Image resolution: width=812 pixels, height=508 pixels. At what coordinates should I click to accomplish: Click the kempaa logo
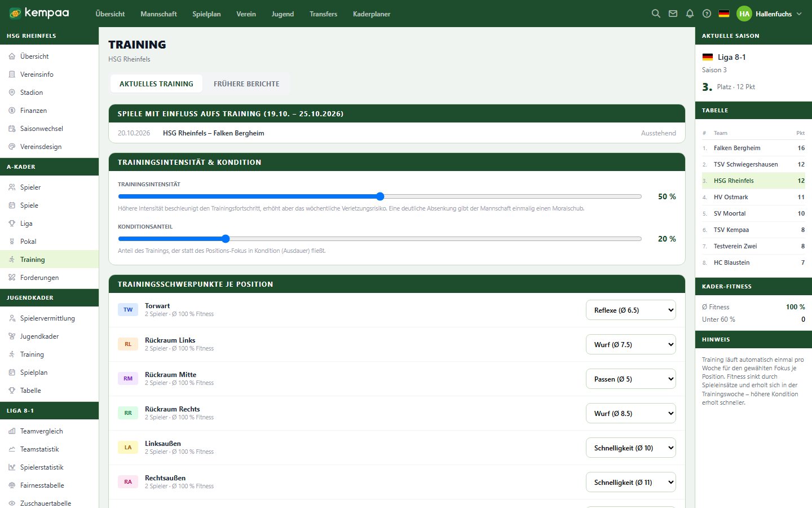[x=39, y=13]
